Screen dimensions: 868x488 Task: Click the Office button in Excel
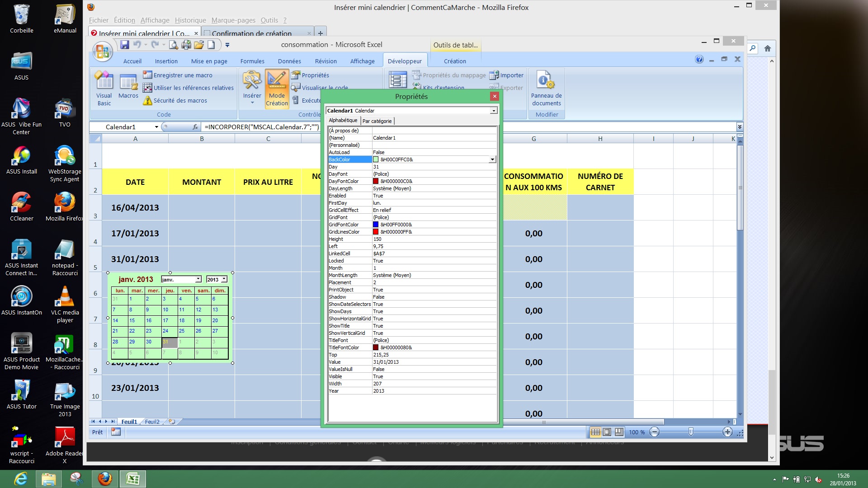(102, 51)
